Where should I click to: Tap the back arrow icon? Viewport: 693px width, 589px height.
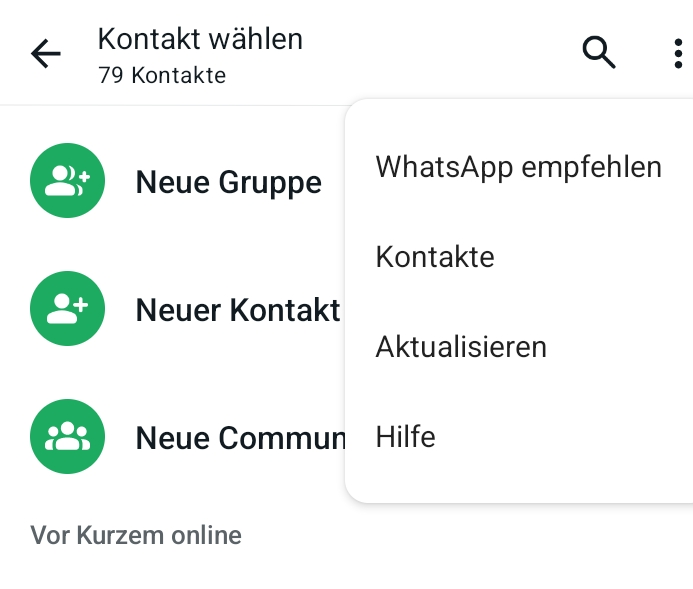pos(46,54)
